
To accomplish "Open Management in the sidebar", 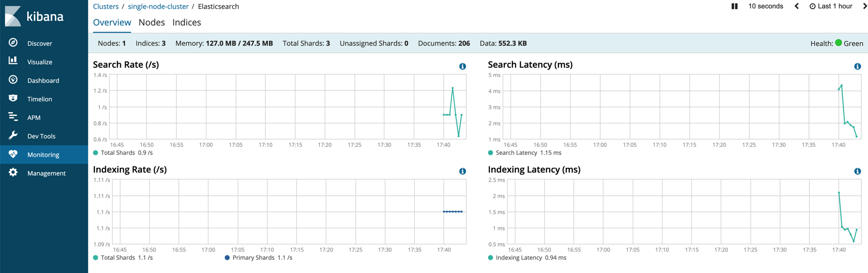I will click(x=44, y=173).
